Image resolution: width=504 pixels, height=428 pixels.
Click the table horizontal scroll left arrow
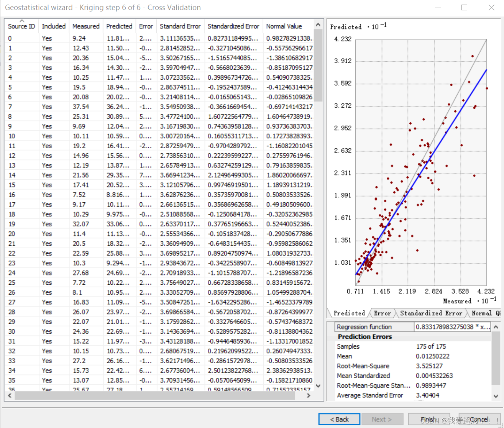[10, 395]
